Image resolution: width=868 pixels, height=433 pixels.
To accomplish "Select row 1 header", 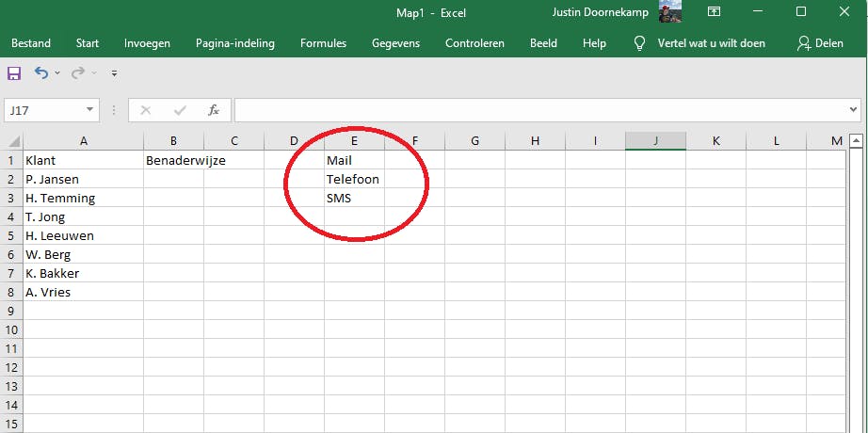I will point(11,161).
